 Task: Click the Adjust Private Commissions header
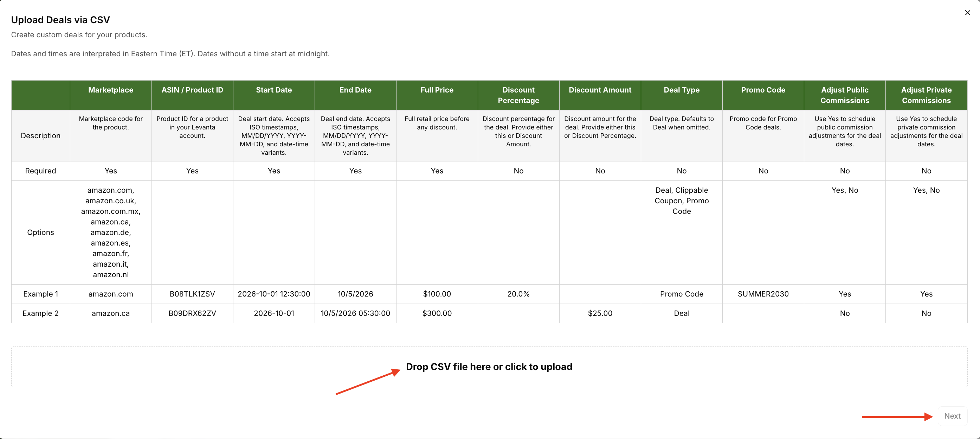[x=926, y=95]
